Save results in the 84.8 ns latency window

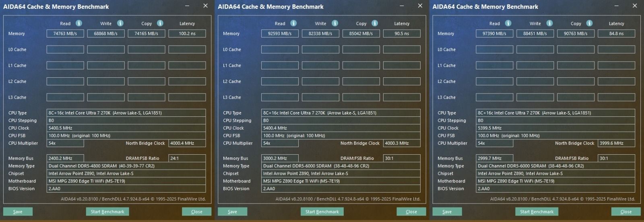[447, 212]
